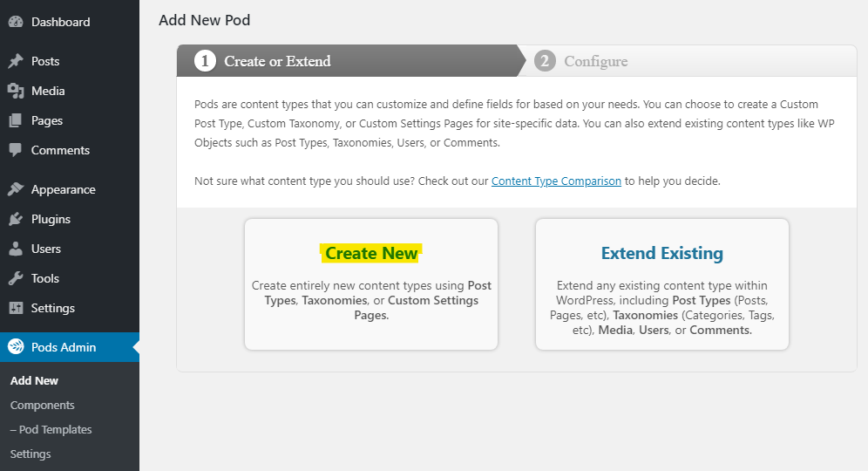Choose the Extend Existing pod option
868x471 pixels.
coord(662,284)
